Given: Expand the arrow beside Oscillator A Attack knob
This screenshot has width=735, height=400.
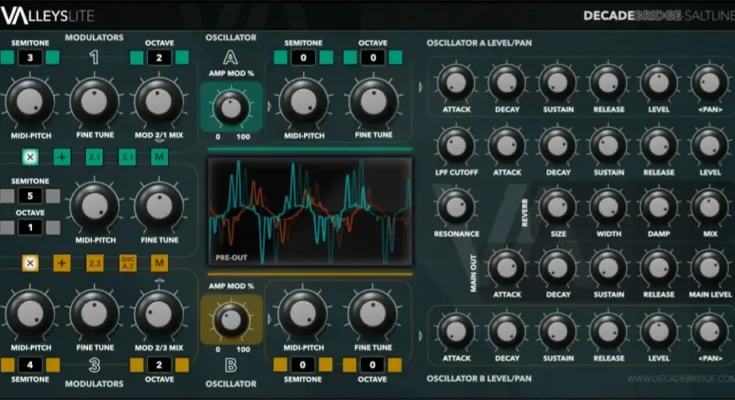Looking at the screenshot, I should [x=421, y=85].
